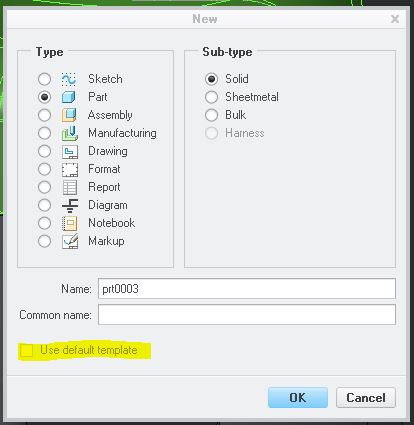
Task: Click the Format label text
Action: [104, 169]
